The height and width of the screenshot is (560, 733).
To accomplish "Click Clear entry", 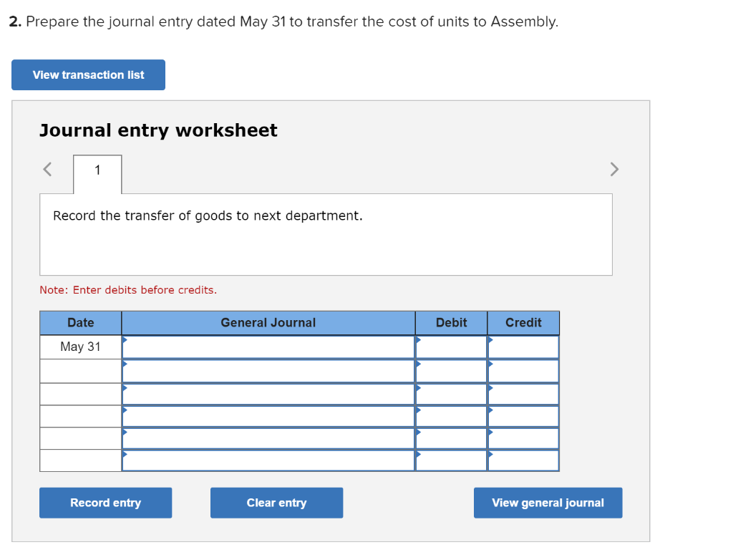I will 276,503.
